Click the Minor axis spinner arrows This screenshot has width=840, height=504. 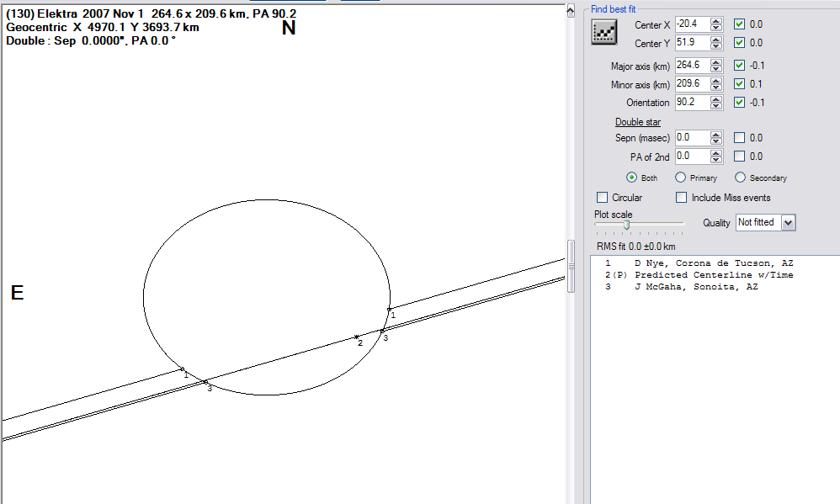716,84
